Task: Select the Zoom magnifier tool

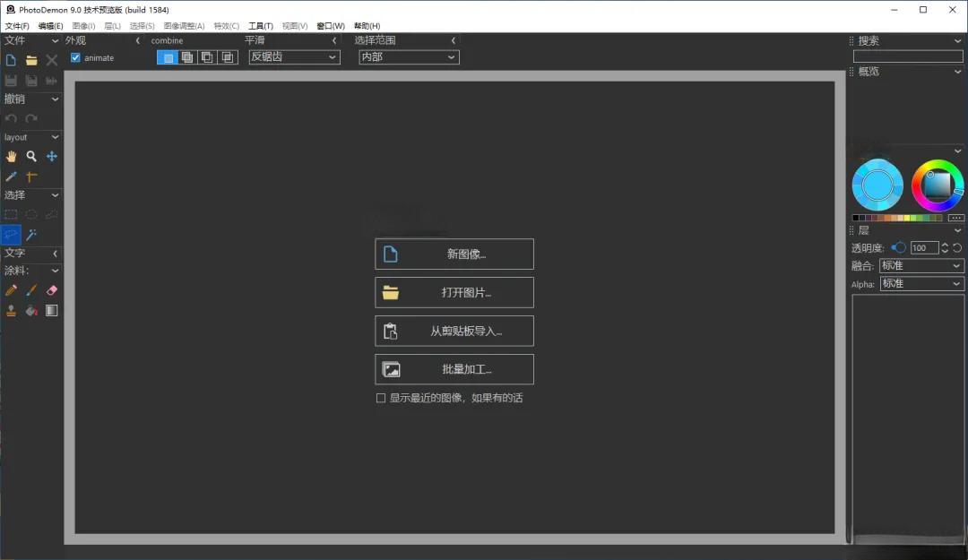Action: pos(31,156)
